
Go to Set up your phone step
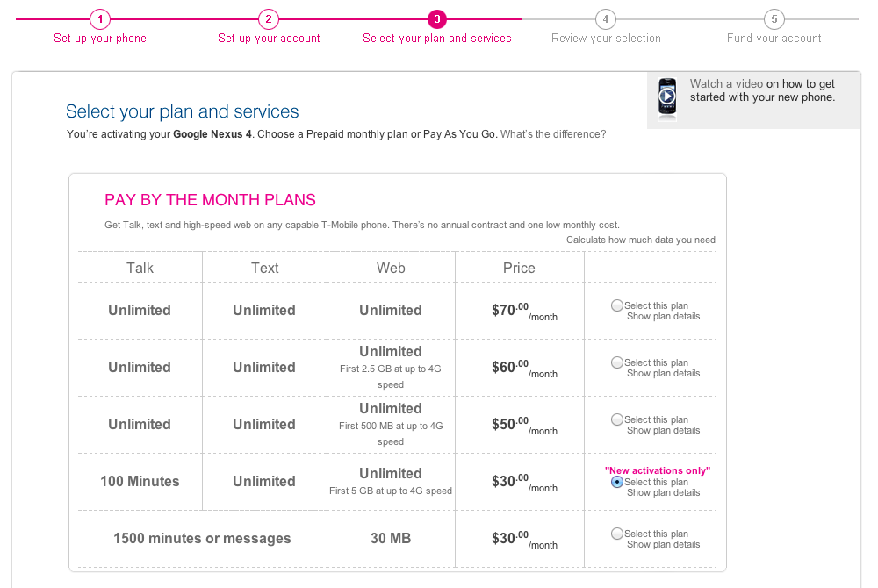pos(100,39)
